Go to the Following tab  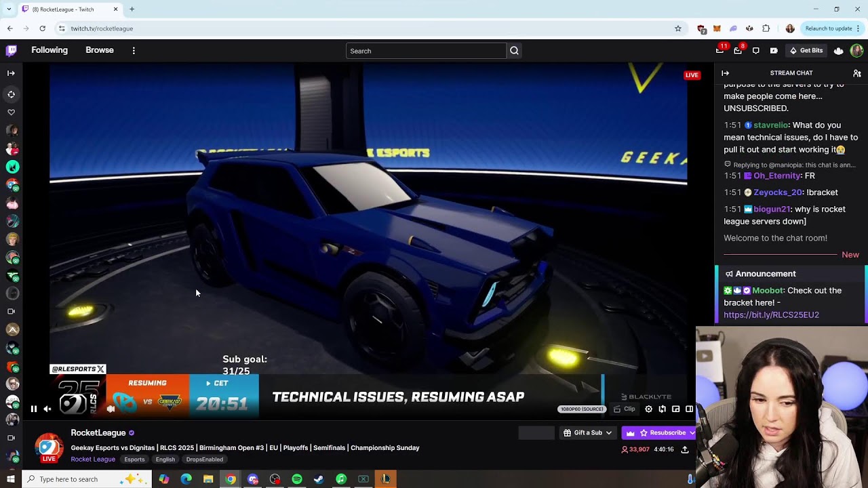50,50
